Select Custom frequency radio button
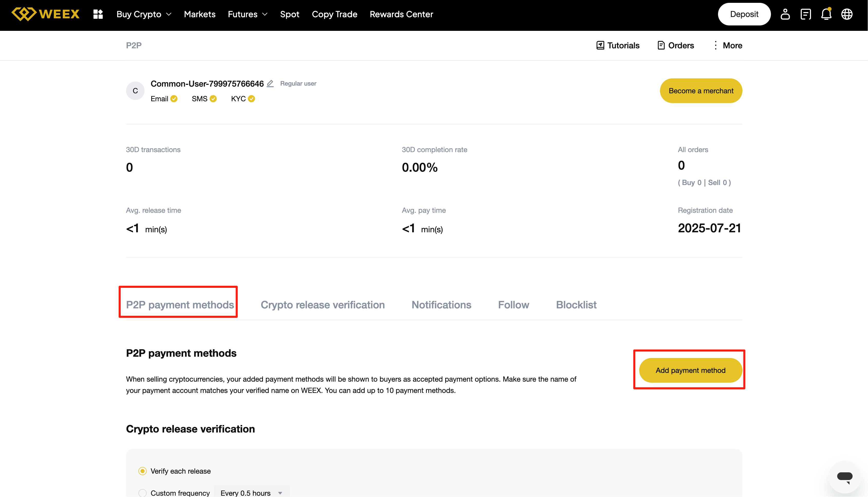This screenshot has width=868, height=497. (143, 493)
